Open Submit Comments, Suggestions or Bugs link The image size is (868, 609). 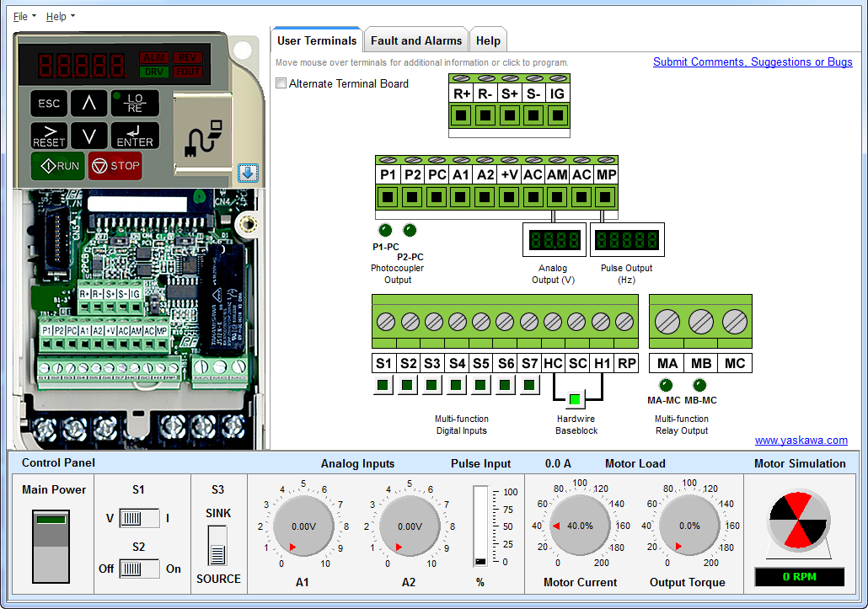(x=753, y=61)
